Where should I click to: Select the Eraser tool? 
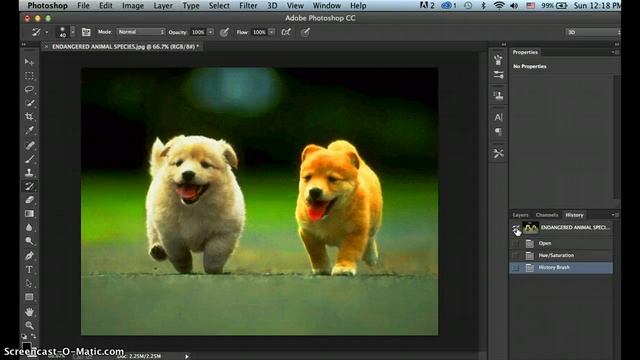(29, 200)
